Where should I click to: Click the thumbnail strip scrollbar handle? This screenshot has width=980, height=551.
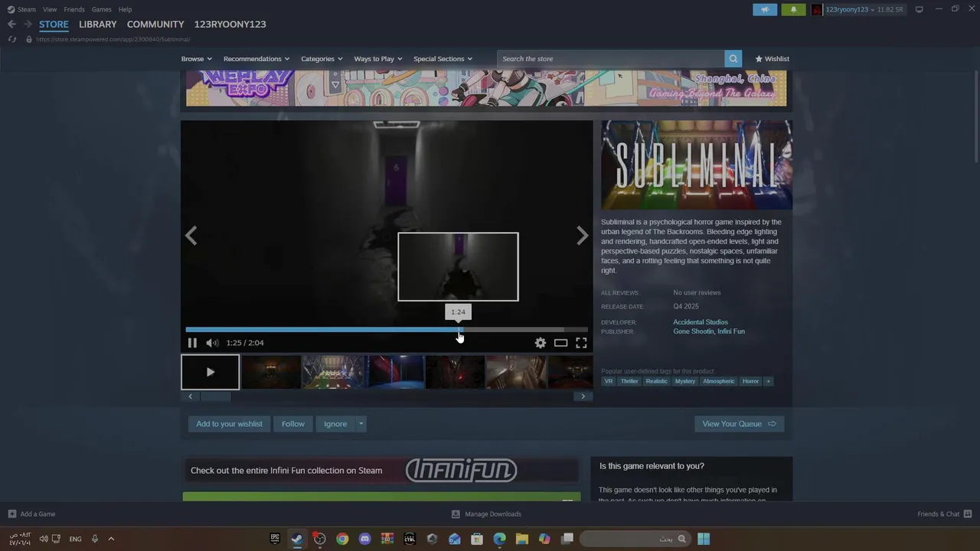pyautogui.click(x=216, y=396)
